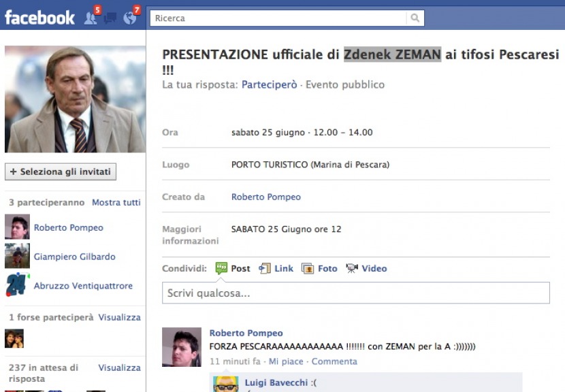Click 'Mi piace' on Roberto's post
This screenshot has width=565, height=392.
coord(286,361)
